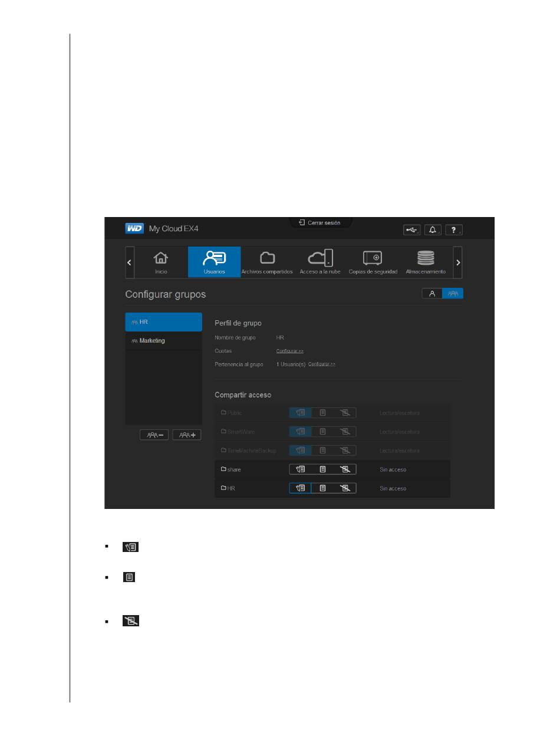Image resolution: width=560 pixels, height=736 pixels.
Task: Navigate right arrow in navigation bar
Action: coord(458,262)
